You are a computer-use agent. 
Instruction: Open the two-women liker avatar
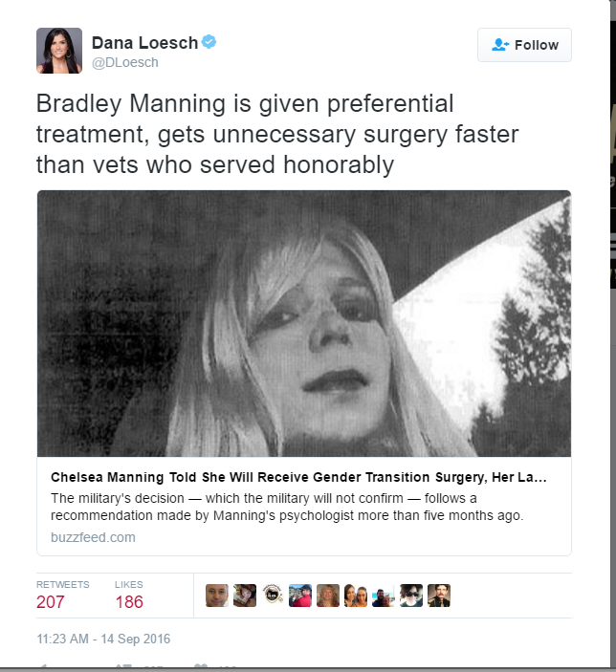pyautogui.click(x=356, y=596)
